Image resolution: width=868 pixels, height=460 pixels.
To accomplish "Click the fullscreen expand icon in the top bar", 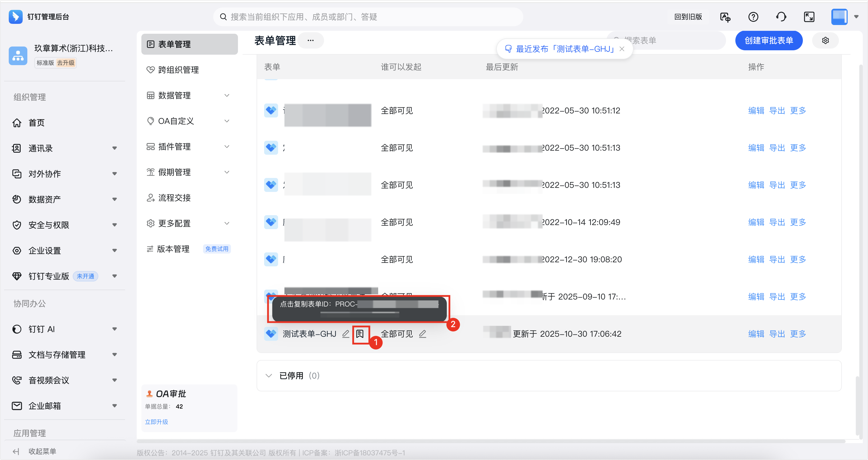I will click(809, 17).
